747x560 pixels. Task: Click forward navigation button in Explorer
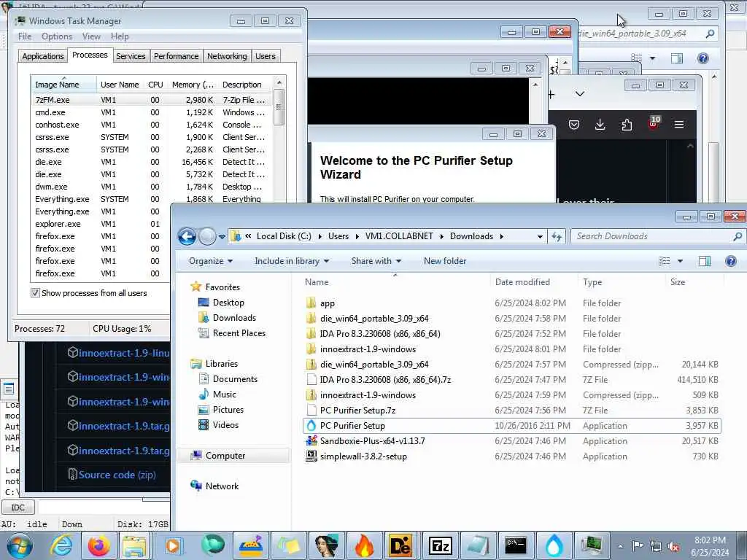pos(207,236)
